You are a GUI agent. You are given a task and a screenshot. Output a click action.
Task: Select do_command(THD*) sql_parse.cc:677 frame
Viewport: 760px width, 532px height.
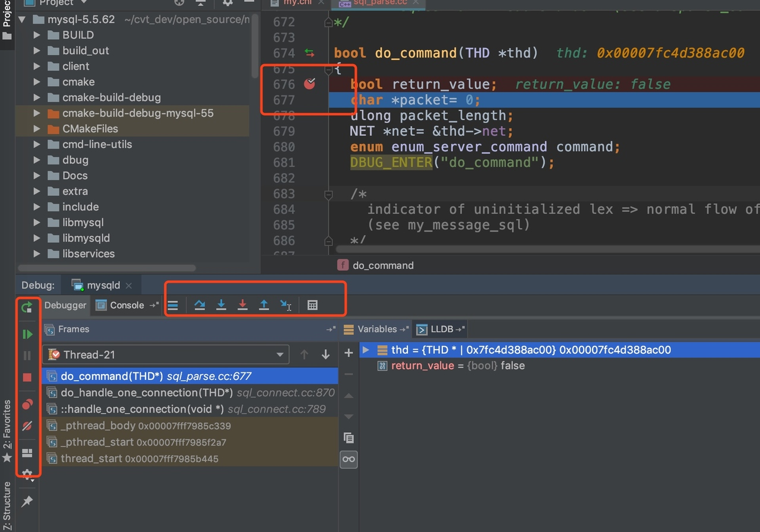point(190,376)
